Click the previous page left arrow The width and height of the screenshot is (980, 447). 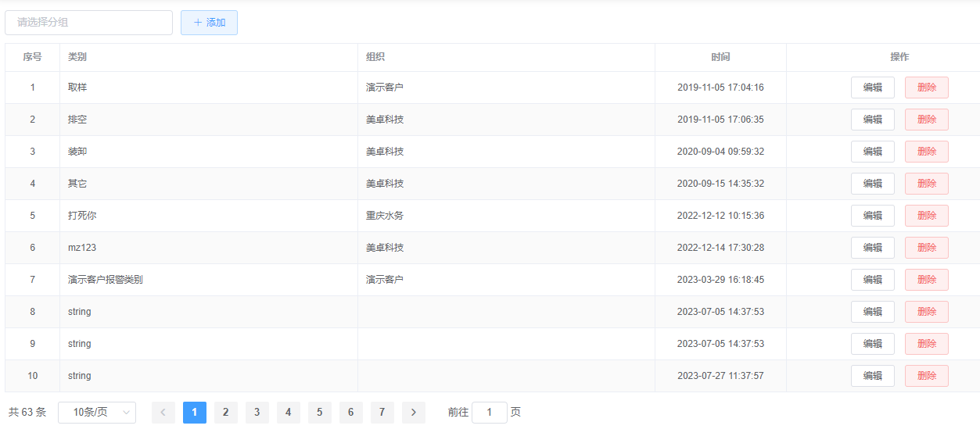coord(163,413)
